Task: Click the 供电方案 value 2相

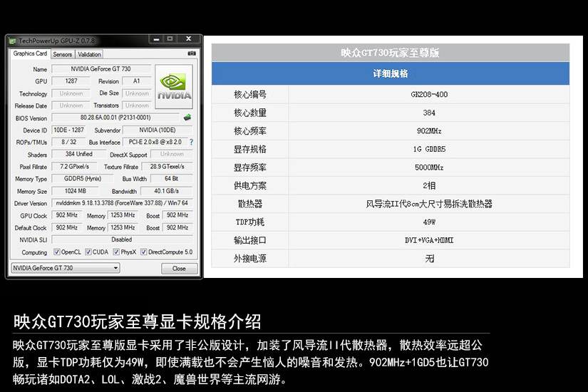Action: pyautogui.click(x=429, y=185)
